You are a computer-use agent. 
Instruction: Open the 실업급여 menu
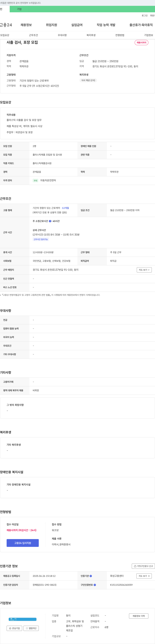pos(77,25)
